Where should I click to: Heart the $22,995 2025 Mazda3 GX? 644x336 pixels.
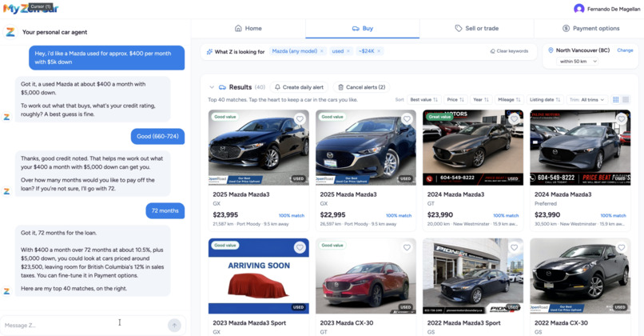click(407, 119)
